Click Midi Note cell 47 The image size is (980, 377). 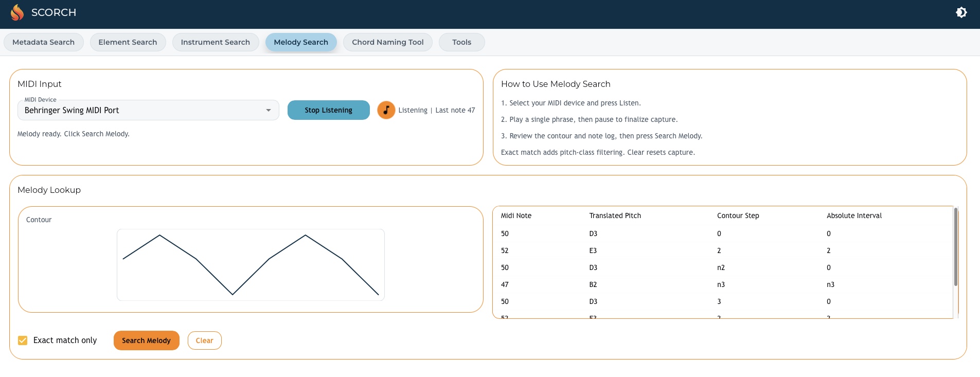click(505, 284)
